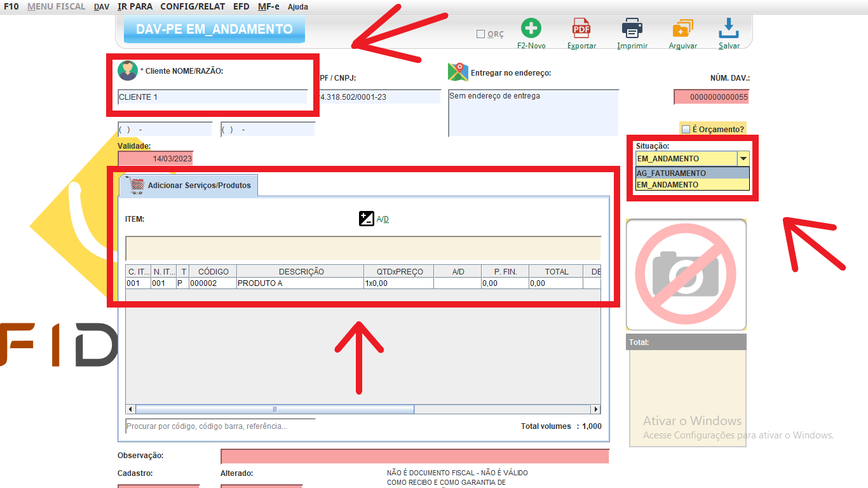This screenshot has width=868, height=488.
Task: Click the Imprimir printer icon
Action: (x=632, y=29)
